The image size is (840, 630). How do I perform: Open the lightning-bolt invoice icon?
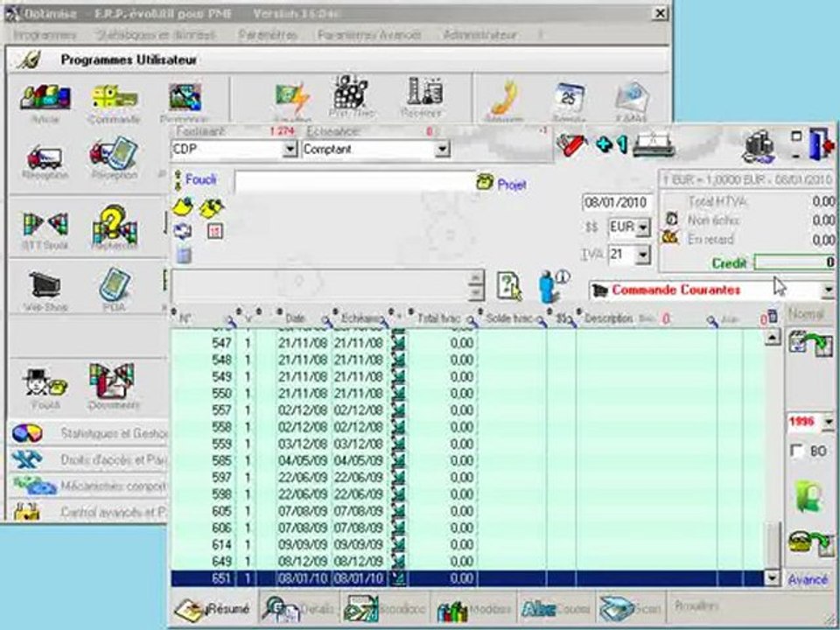coord(292,99)
